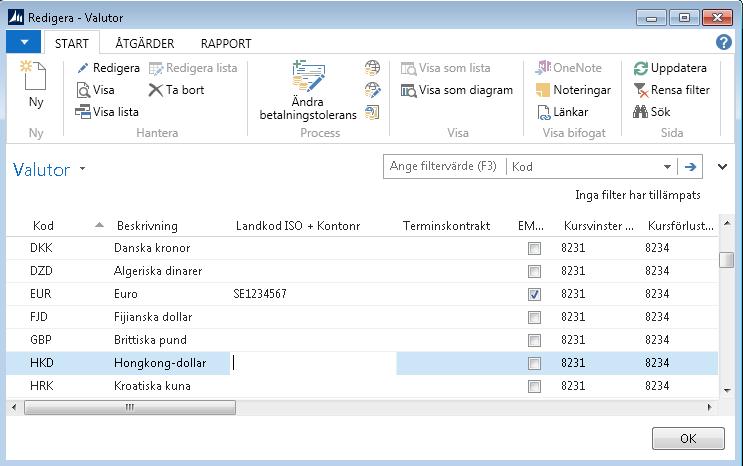Viewport: 743px width, 466px height.
Task: Click scroll up arrow of the list
Action: point(726,223)
